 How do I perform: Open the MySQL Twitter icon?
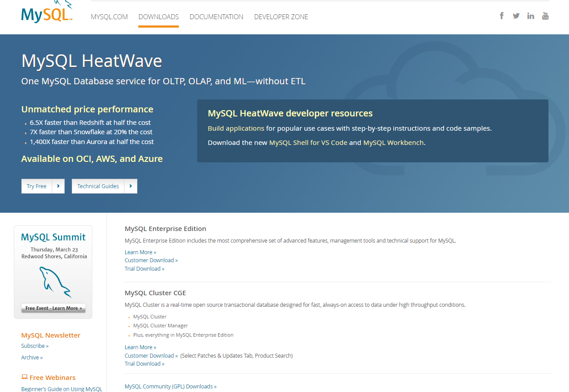click(x=516, y=16)
